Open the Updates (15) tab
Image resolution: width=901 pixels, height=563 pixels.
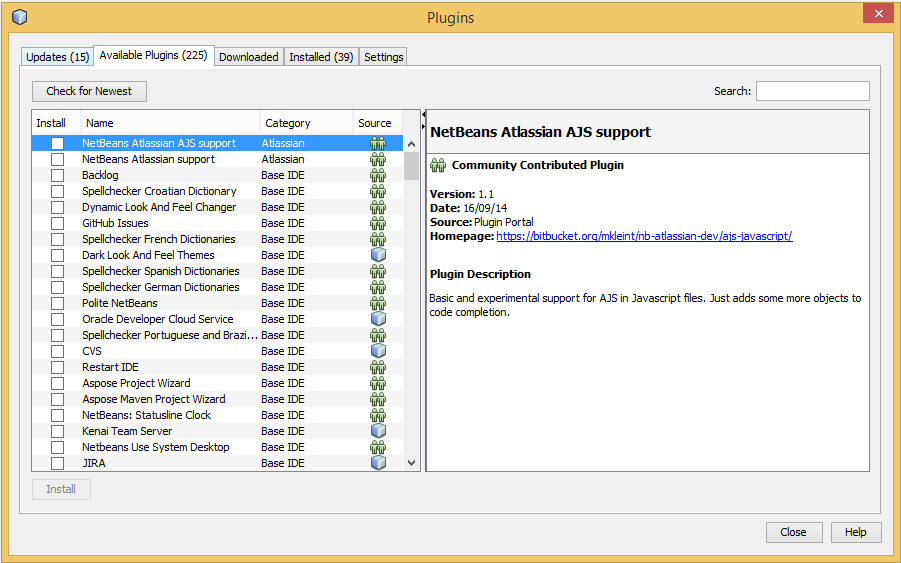pyautogui.click(x=58, y=57)
